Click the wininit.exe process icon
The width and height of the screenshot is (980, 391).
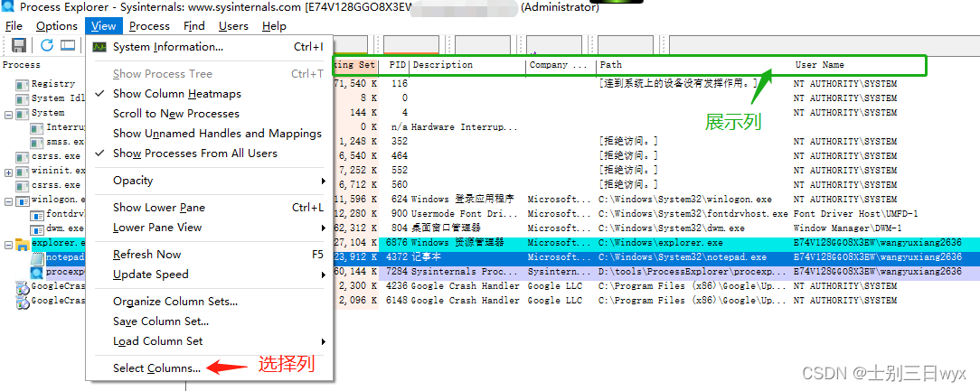(x=23, y=172)
